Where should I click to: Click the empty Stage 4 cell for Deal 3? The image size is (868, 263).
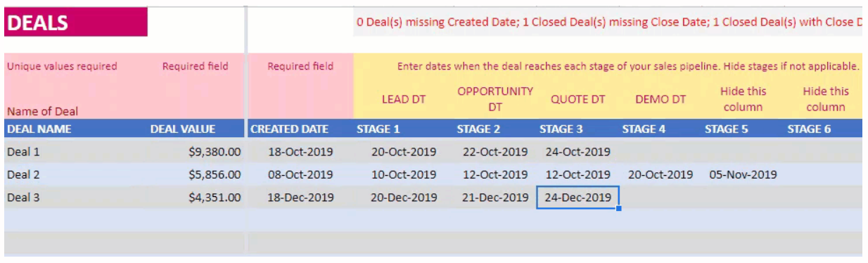tap(660, 198)
